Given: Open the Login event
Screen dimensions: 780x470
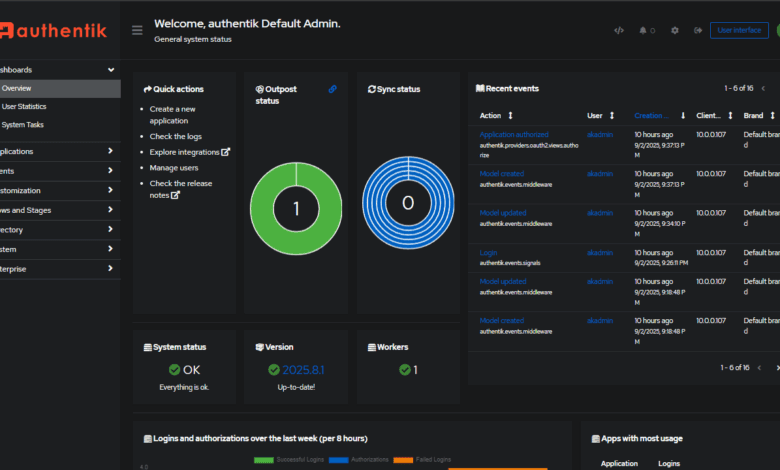Looking at the screenshot, I should pos(488,253).
